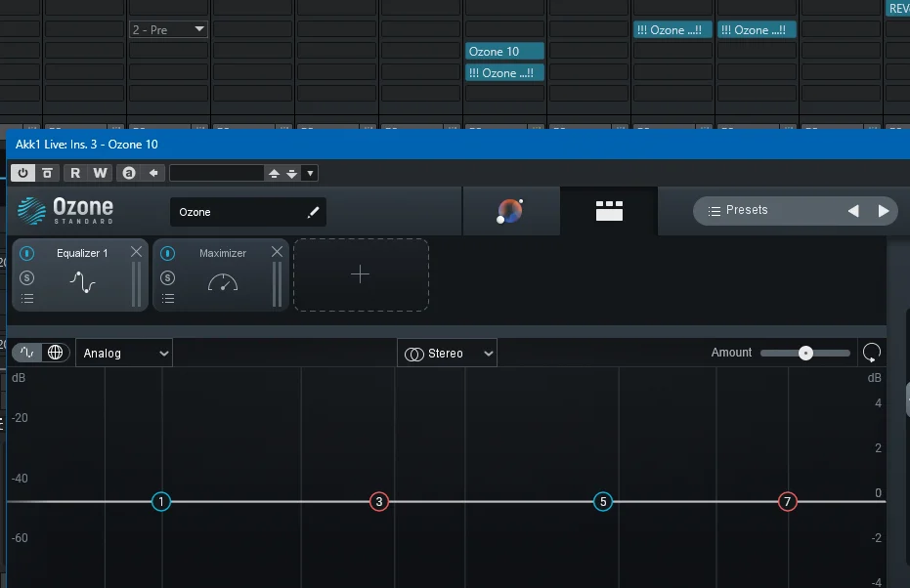
Task: Open Equalizer 1 module preset list icon
Action: pos(27,299)
